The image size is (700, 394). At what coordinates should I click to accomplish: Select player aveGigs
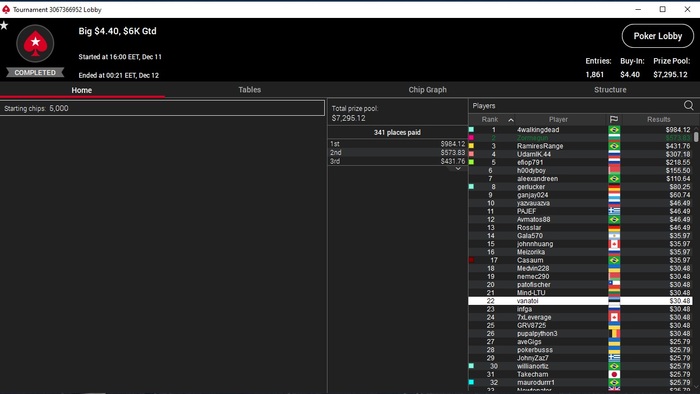coord(529,342)
